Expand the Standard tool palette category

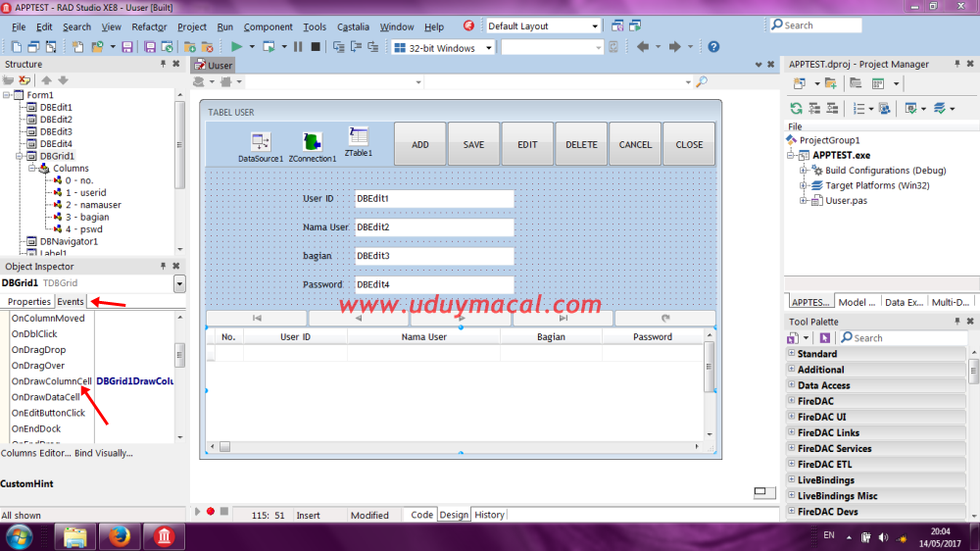(x=791, y=353)
